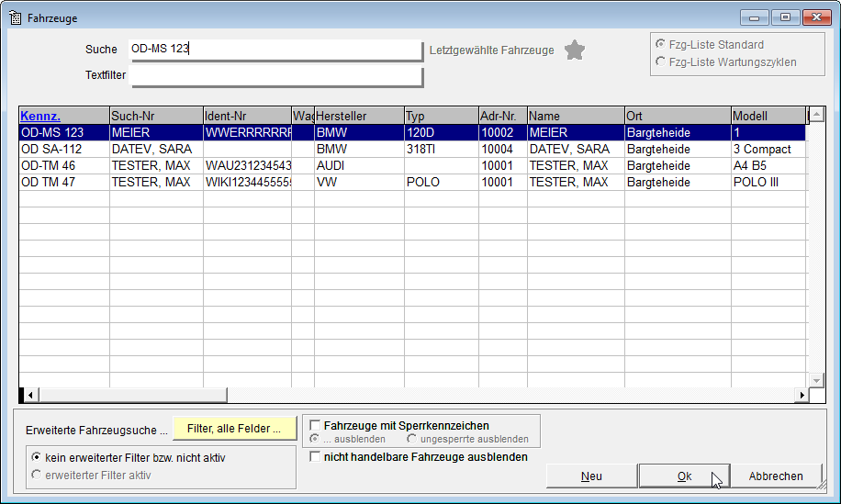Click the Abbrechen button
The height and width of the screenshot is (504, 841).
(776, 476)
